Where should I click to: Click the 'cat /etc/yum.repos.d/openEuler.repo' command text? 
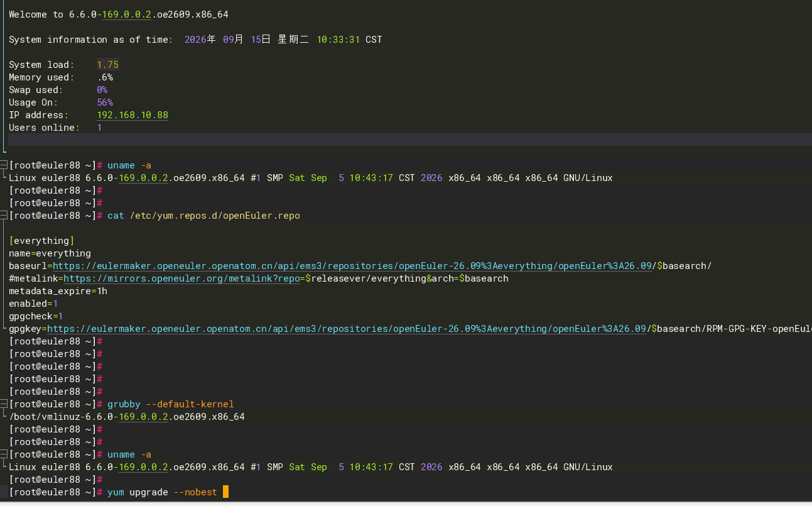pyautogui.click(x=203, y=216)
